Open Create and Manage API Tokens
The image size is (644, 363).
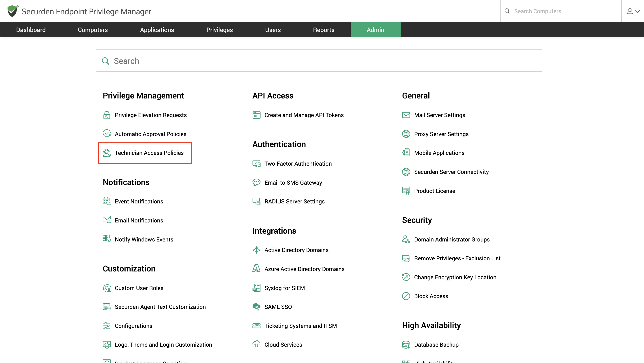(304, 115)
